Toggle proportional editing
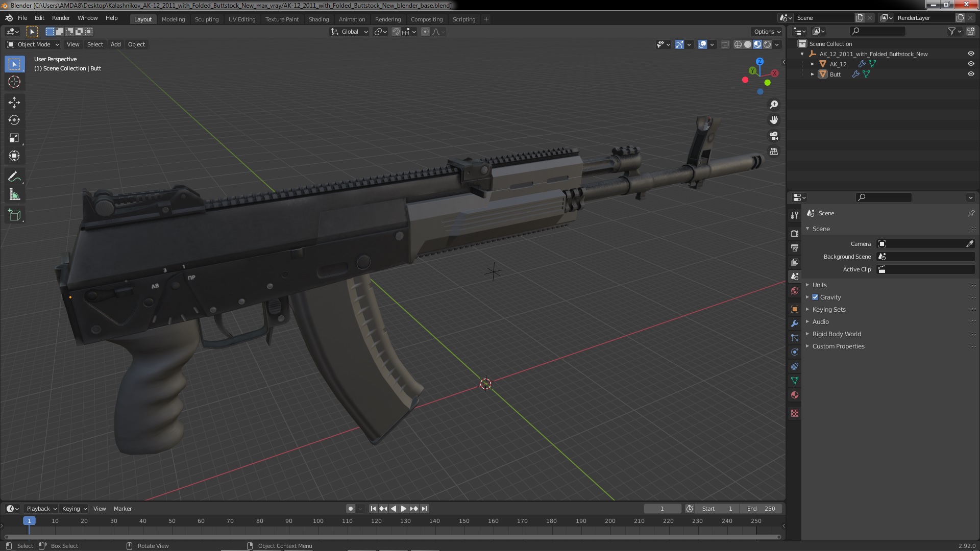This screenshot has width=980, height=551. (425, 32)
